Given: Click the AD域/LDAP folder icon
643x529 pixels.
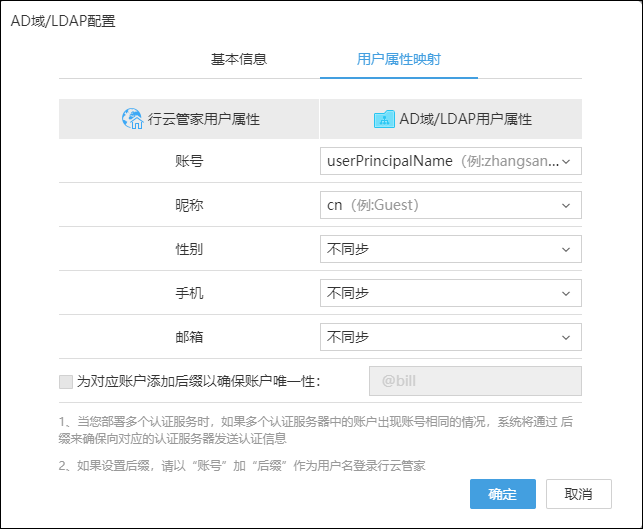Looking at the screenshot, I should tap(384, 119).
